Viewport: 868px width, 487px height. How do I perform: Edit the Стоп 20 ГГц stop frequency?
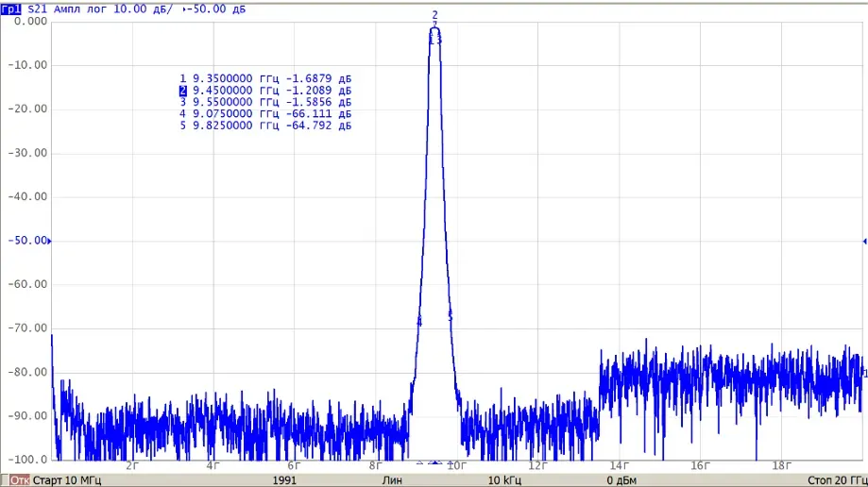(838, 479)
